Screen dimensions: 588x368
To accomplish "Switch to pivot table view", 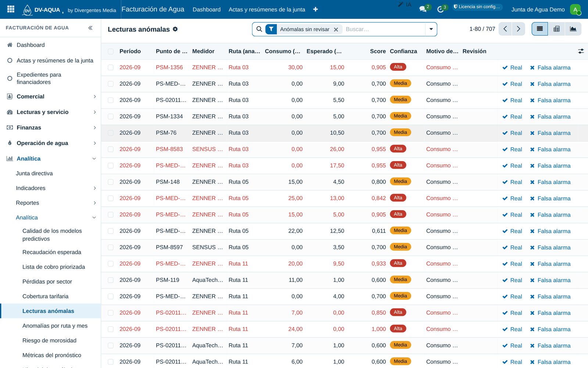I will pyautogui.click(x=556, y=29).
